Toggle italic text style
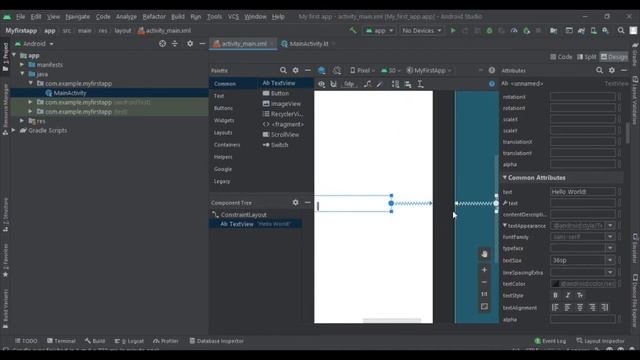This screenshot has width=640, height=360. [567, 295]
